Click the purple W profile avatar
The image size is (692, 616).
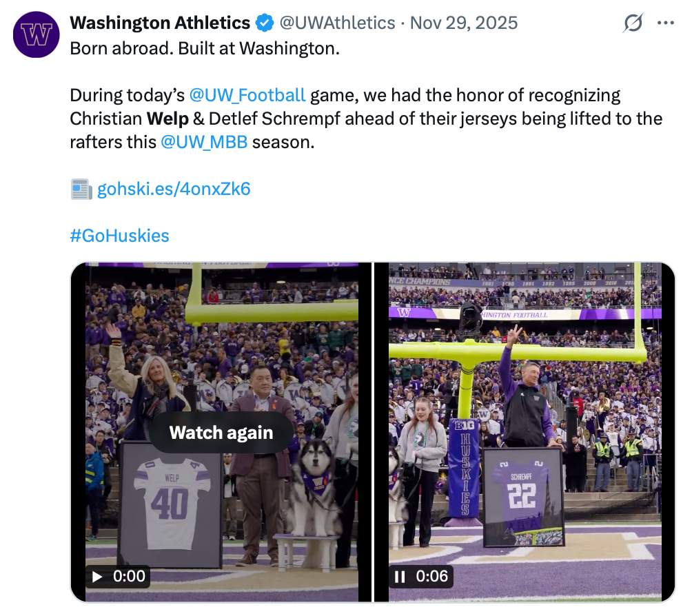[36, 35]
